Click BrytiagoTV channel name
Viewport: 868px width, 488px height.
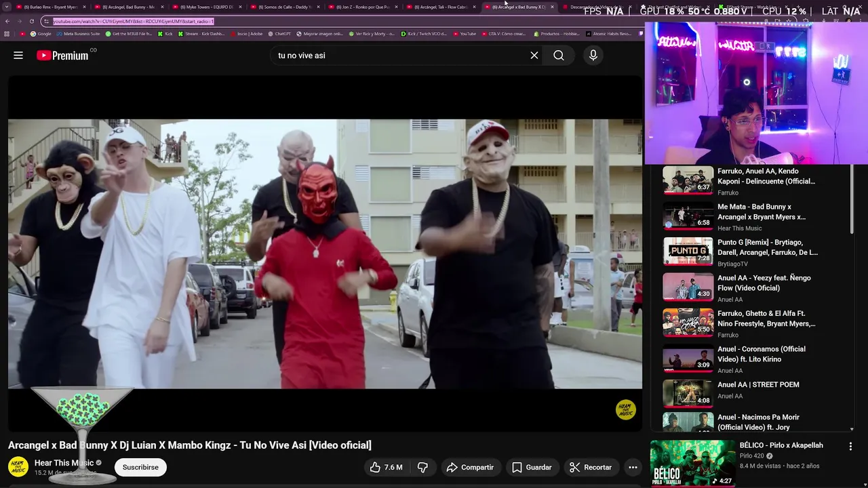732,264
